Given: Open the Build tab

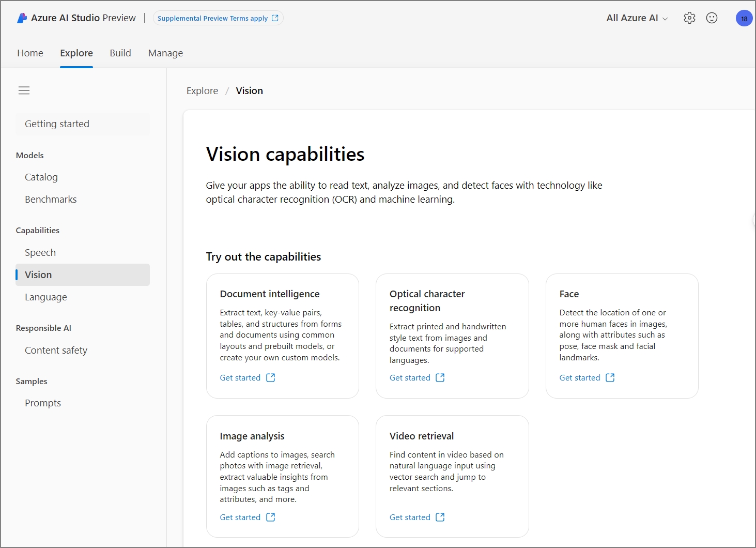Looking at the screenshot, I should (x=120, y=53).
